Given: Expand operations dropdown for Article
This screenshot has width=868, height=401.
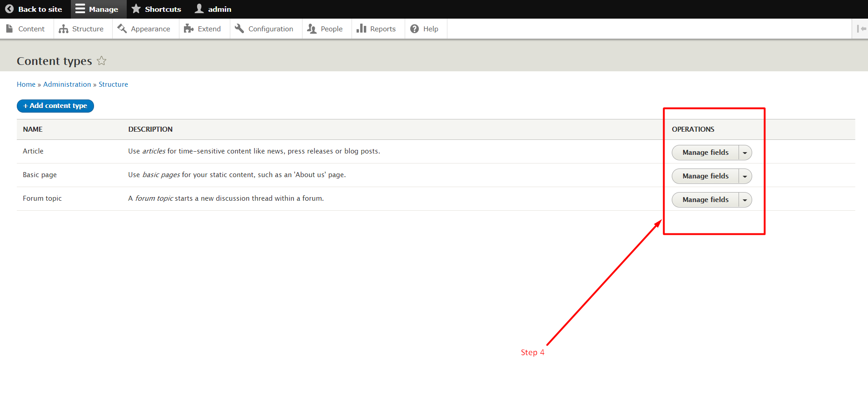Looking at the screenshot, I should click(x=745, y=153).
